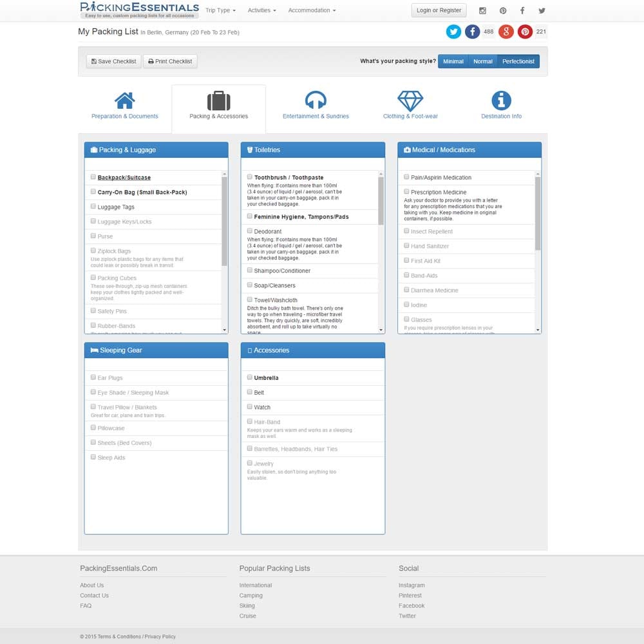Click down arrow of Packing & Luggage scrollbar
The height and width of the screenshot is (644, 644).
tap(224, 330)
